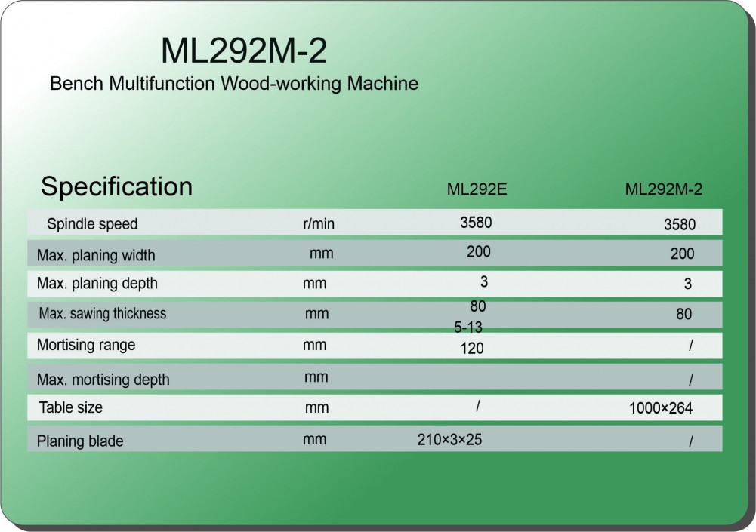This screenshot has height=532, width=756.
Task: Select the 120 value under ML292E
Action: 472,348
